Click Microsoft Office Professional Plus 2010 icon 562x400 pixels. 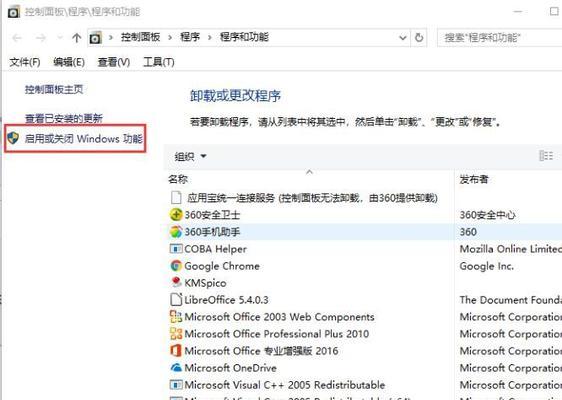coord(176,334)
